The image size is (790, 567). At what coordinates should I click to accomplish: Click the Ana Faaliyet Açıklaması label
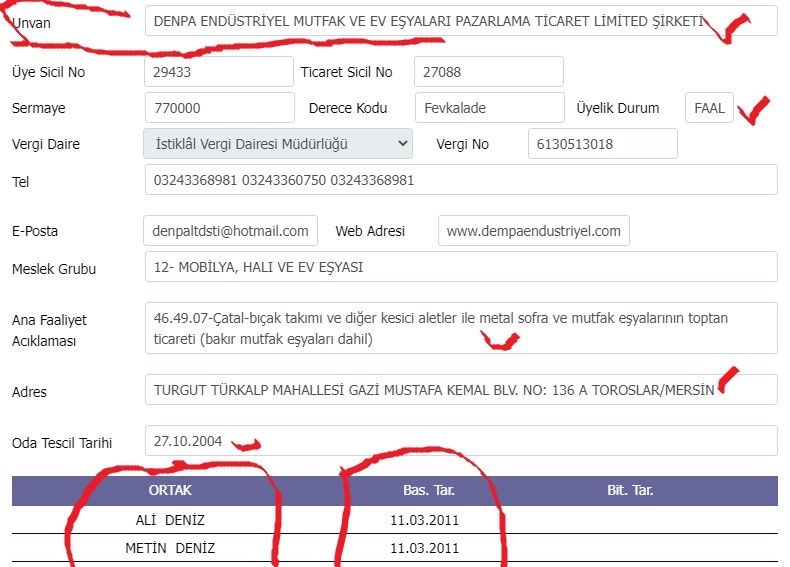pos(49,331)
